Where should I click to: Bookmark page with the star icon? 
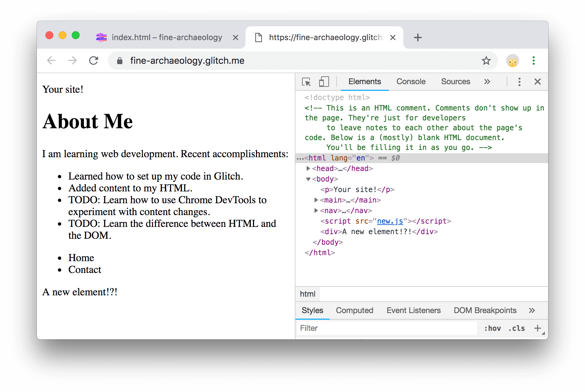point(486,61)
